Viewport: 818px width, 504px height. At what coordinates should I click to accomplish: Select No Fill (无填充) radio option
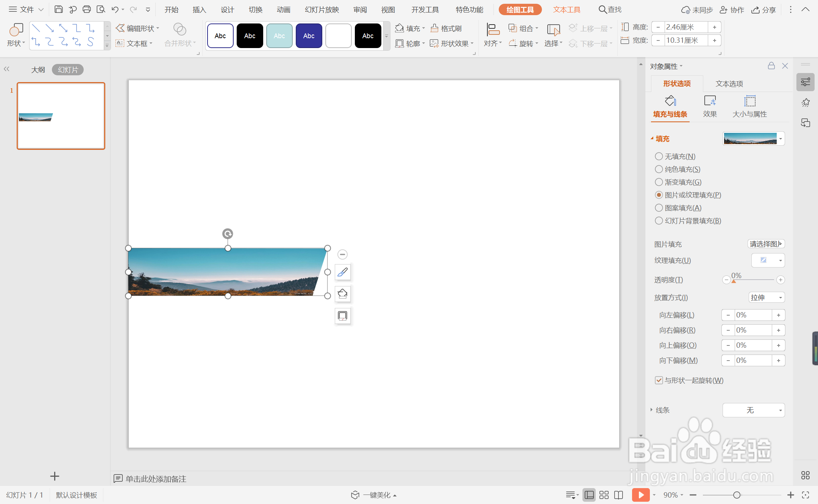(x=659, y=156)
